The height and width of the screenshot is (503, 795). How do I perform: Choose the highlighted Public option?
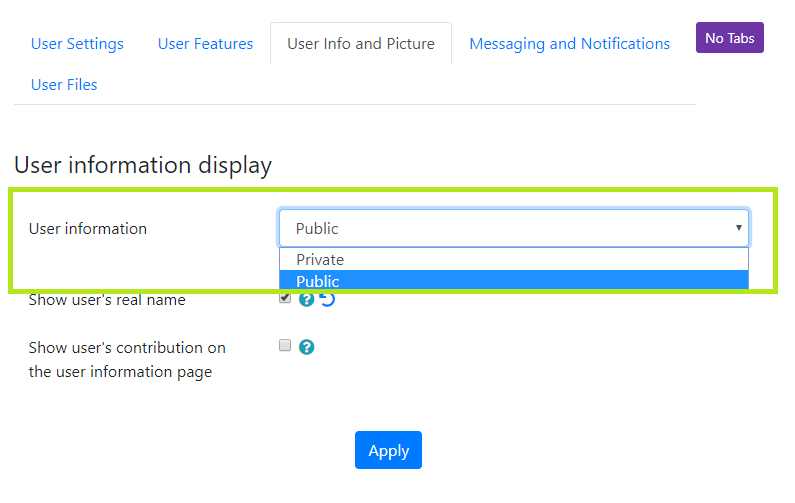[514, 280]
